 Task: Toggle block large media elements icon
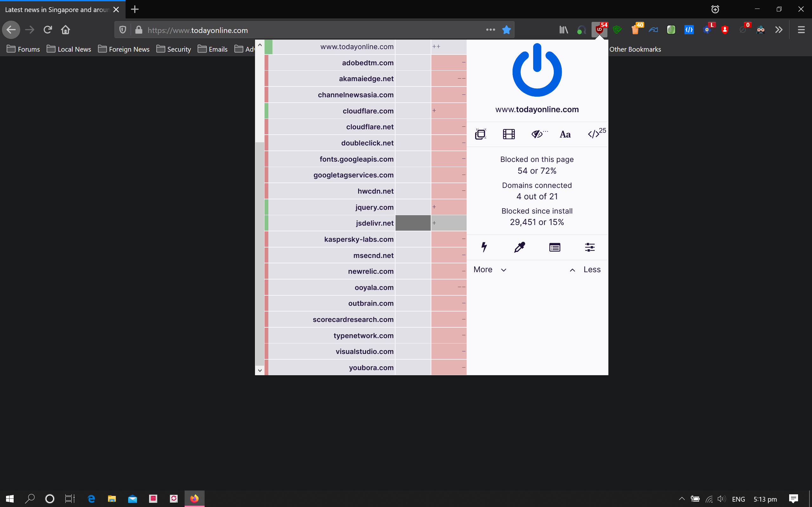tap(509, 134)
